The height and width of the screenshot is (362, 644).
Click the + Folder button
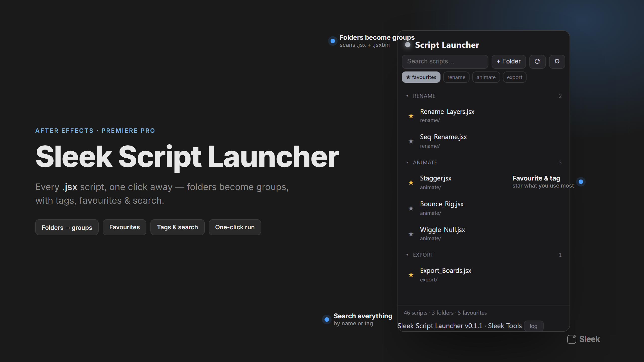click(509, 62)
